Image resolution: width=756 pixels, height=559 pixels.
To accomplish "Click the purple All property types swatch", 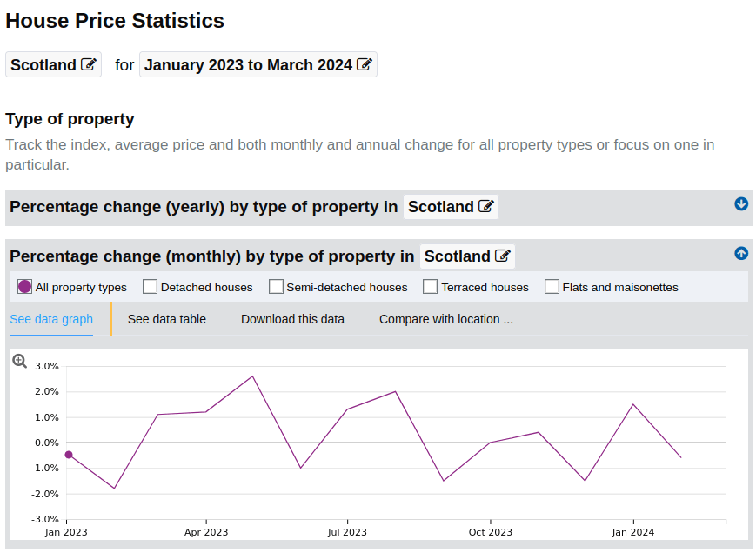I will [26, 286].
